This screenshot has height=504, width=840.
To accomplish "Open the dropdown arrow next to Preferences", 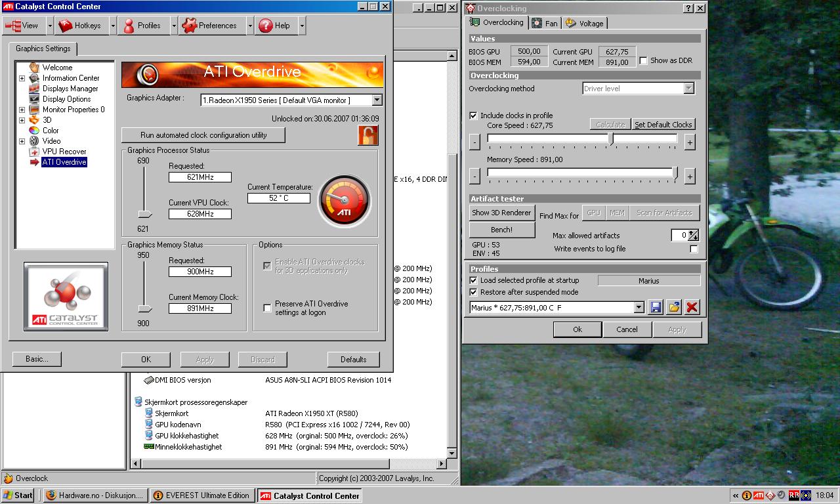I will pyautogui.click(x=250, y=26).
